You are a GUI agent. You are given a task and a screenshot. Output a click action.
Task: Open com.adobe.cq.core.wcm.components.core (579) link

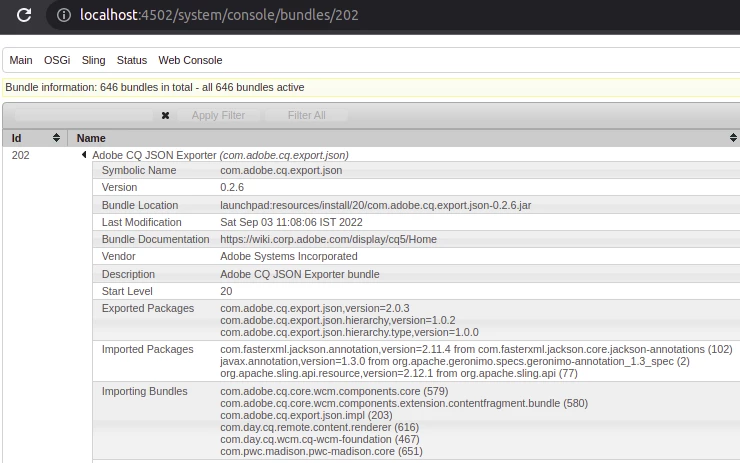[x=334, y=391]
